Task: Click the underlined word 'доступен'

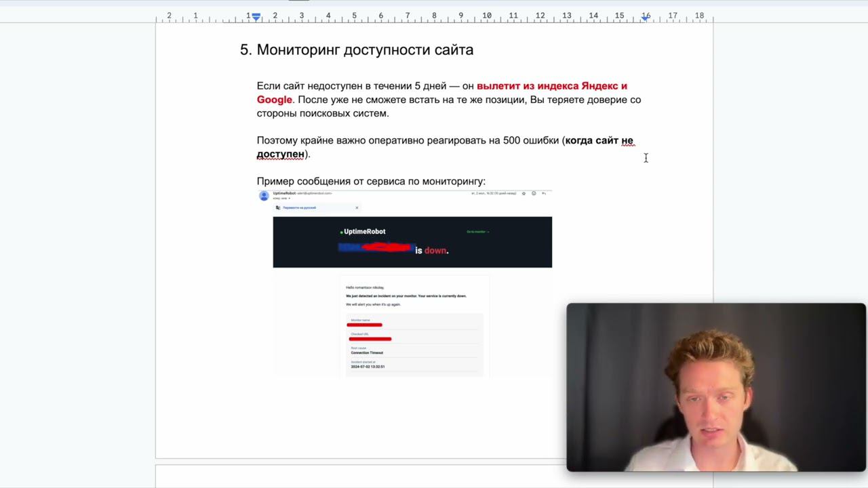Action: tap(280, 155)
